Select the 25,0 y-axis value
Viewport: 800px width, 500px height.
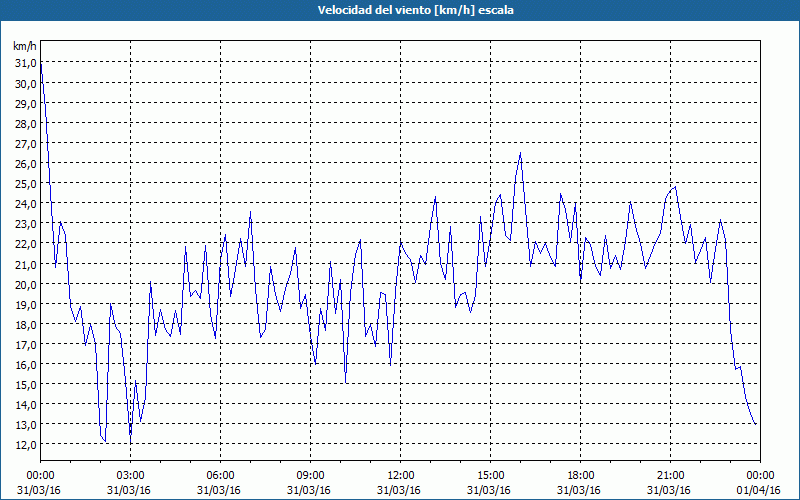tap(26, 184)
